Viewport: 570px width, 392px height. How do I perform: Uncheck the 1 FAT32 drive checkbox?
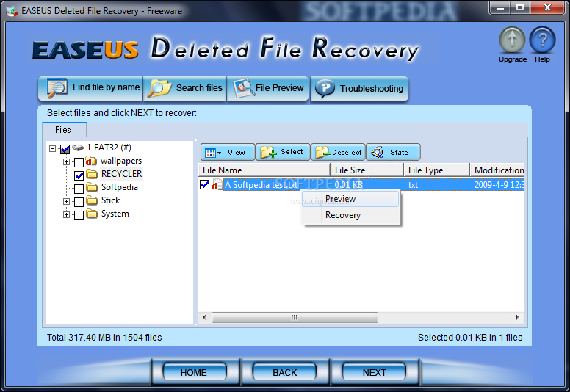point(65,148)
